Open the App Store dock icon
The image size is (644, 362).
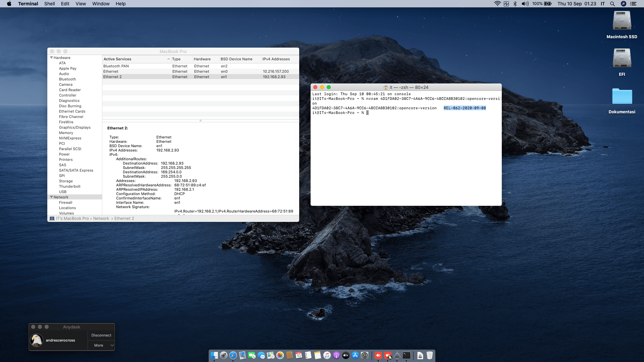pyautogui.click(x=355, y=355)
